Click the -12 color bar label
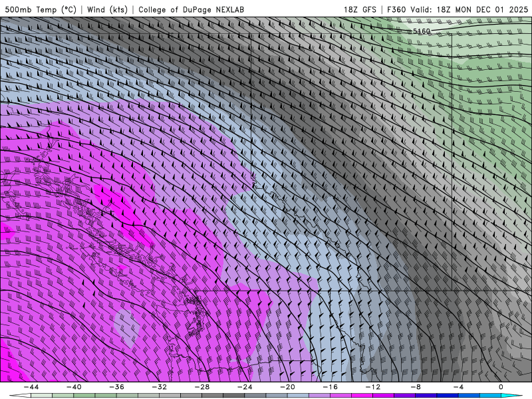 tap(373, 387)
